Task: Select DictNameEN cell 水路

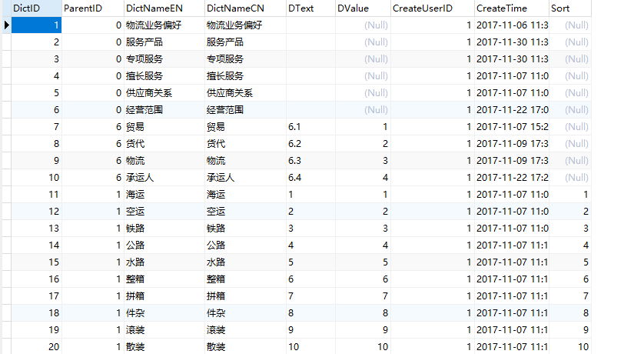Action: point(164,262)
